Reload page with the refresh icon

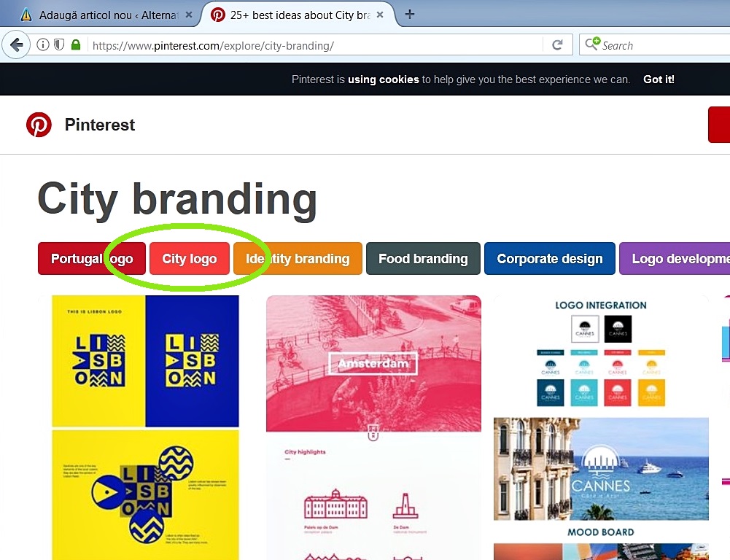557,45
